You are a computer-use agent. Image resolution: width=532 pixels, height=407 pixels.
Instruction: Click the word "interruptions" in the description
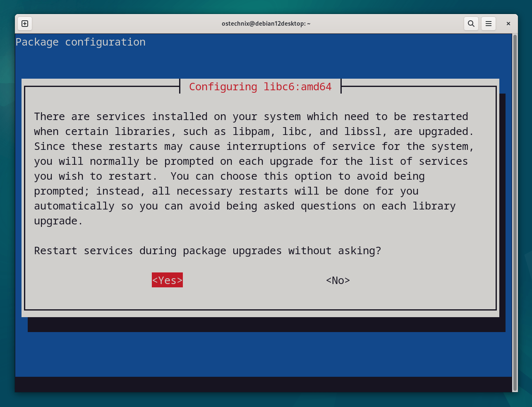266,147
